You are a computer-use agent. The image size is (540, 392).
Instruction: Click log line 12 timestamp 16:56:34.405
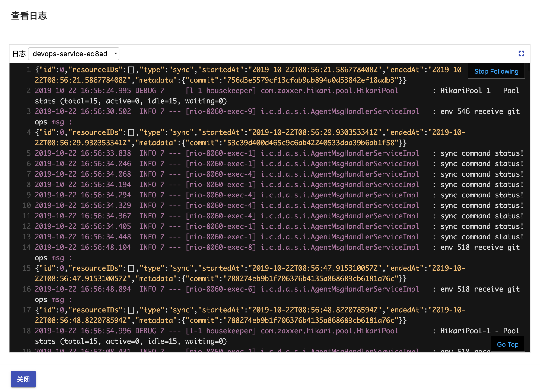click(106, 226)
